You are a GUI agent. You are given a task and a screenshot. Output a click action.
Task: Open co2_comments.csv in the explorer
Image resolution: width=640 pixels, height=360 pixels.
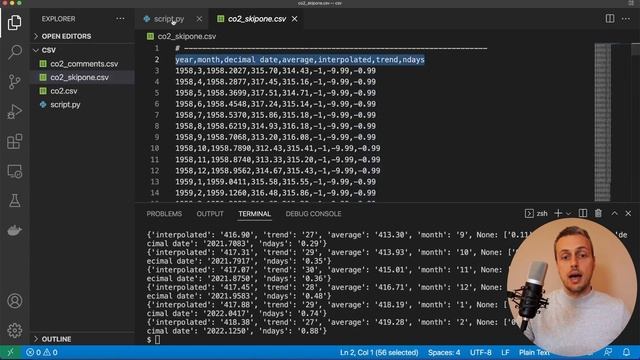pos(84,64)
